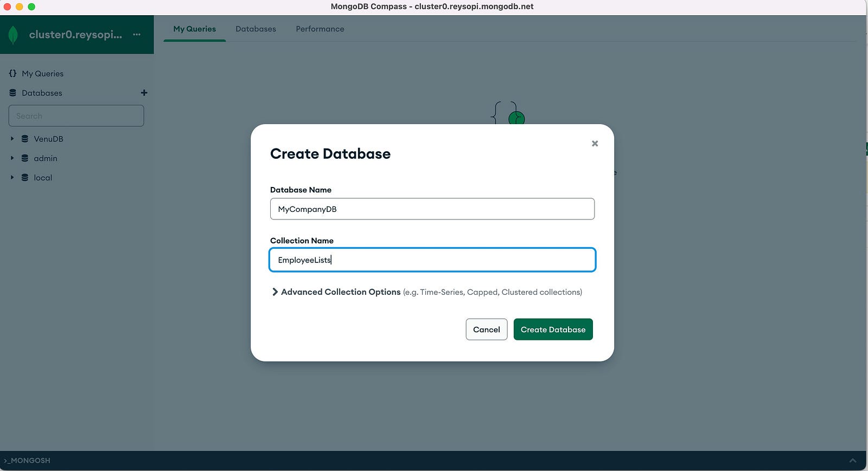Open Databases in the sidebar

pos(42,93)
